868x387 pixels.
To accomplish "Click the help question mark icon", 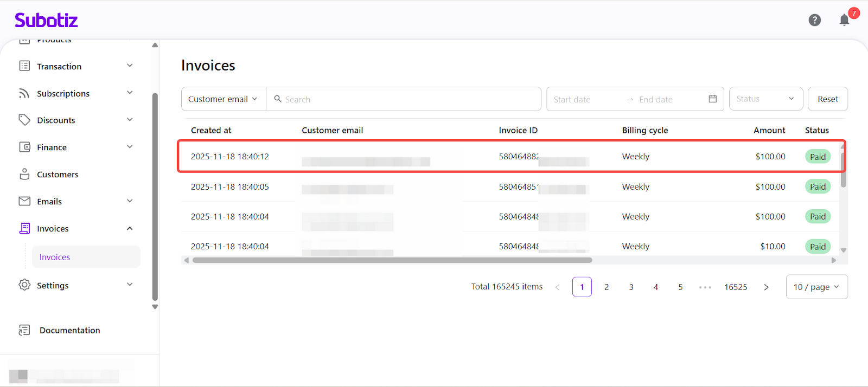I will click(x=814, y=20).
